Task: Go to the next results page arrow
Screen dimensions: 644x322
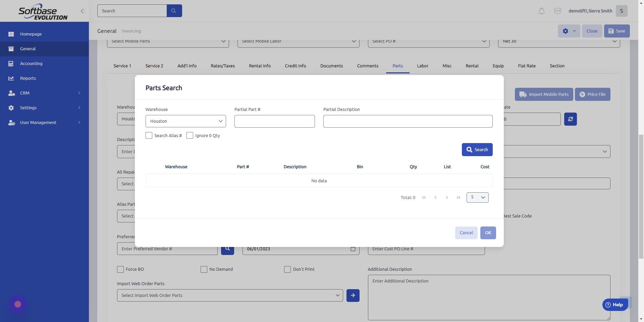Action: pyautogui.click(x=447, y=197)
